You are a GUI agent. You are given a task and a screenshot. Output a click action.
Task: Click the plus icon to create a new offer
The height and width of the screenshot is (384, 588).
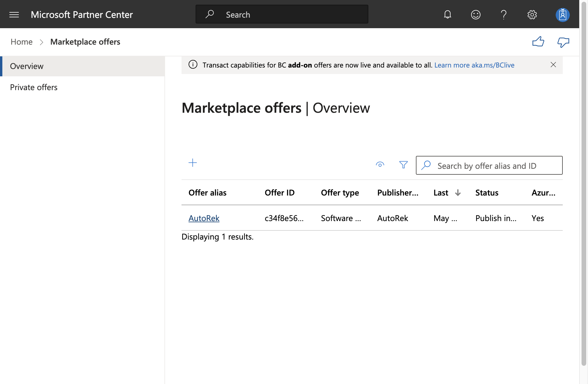193,163
